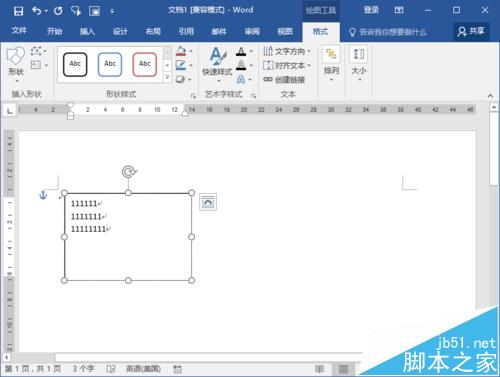Select the 格式 (Format) tab
Screen dimensions: 500x377
(320, 31)
